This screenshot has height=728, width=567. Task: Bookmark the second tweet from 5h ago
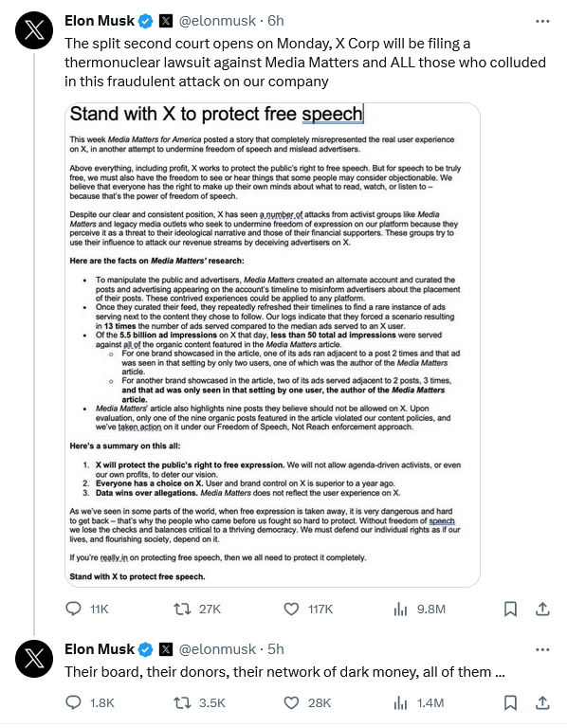click(x=510, y=702)
